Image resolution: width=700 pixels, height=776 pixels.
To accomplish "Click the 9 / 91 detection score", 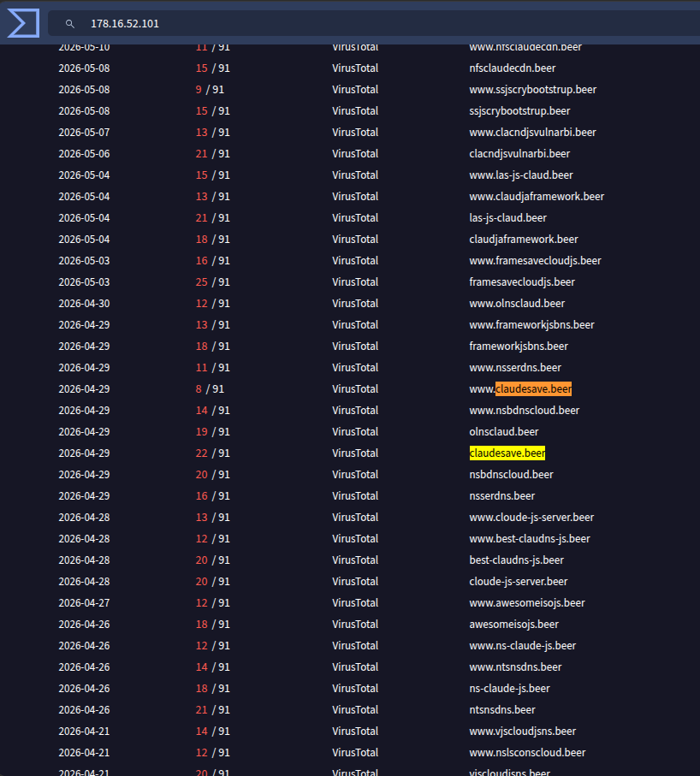I will (x=210, y=90).
